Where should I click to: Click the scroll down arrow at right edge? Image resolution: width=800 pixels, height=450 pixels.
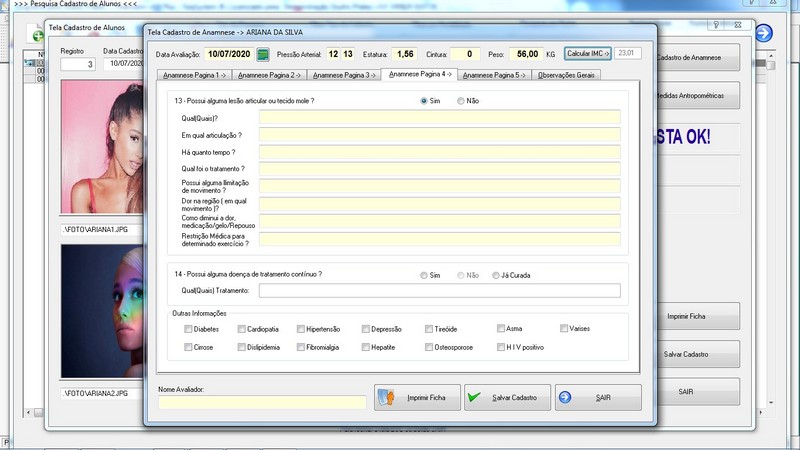tap(771, 403)
